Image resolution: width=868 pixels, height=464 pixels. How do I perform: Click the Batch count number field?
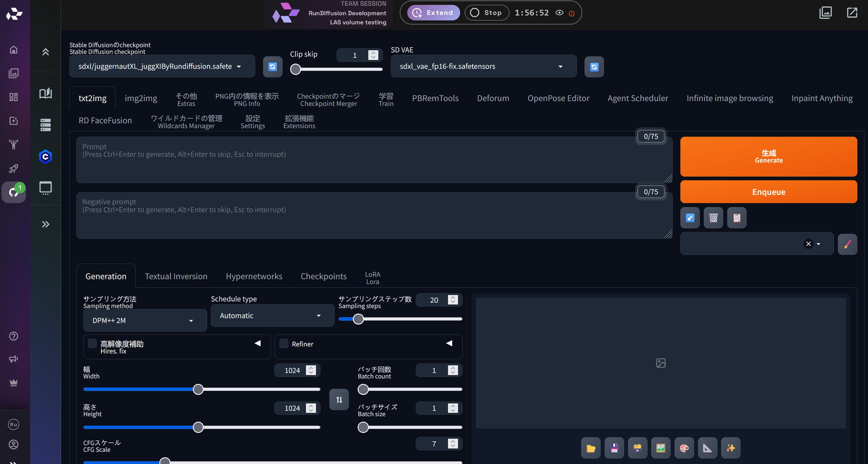tap(439, 370)
